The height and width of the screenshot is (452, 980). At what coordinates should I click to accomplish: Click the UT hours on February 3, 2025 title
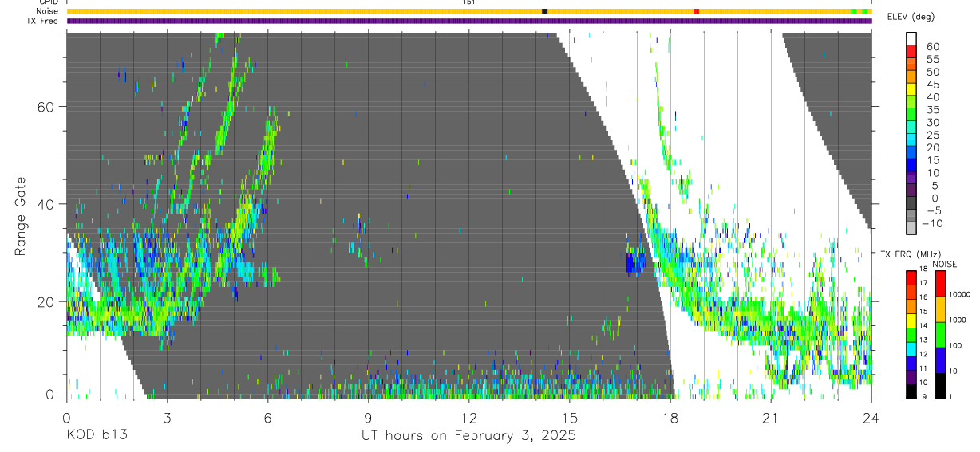tap(468, 436)
